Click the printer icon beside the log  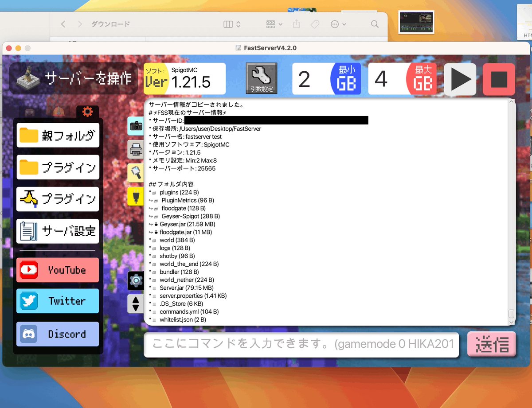(136, 149)
